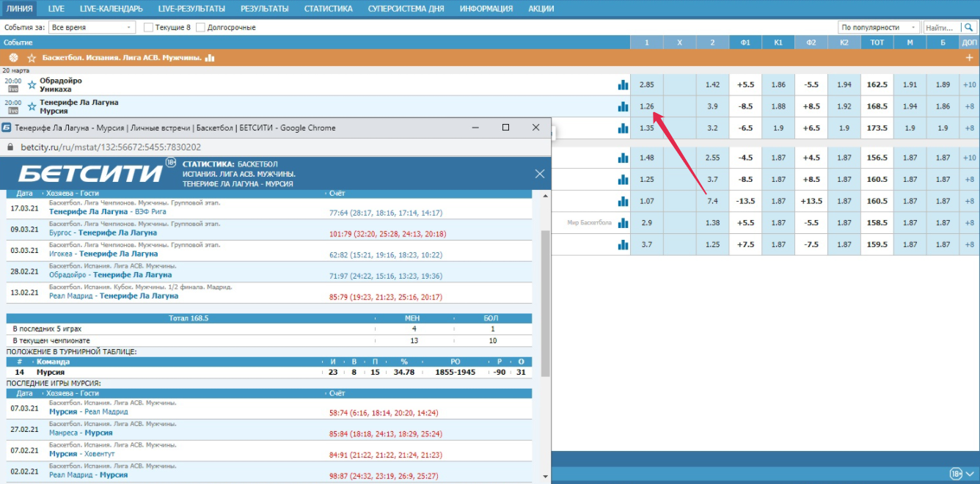The image size is (980, 484).
Task: Expand league with plus icon in orange header
Action: pyautogui.click(x=969, y=58)
